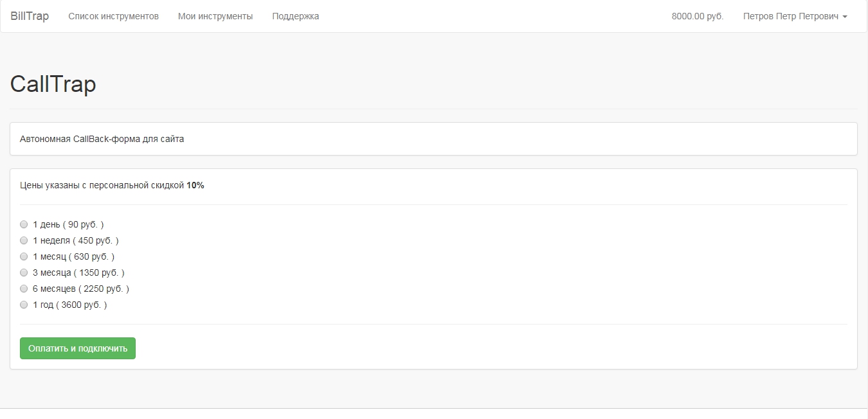Click the 8000.00 руб. account balance
This screenshot has height=419, width=868.
697,16
